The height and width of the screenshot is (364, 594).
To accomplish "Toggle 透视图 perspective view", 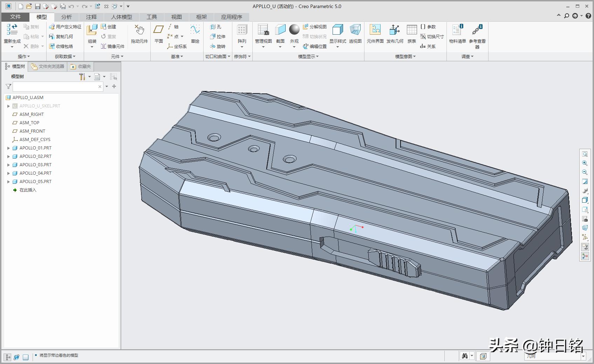I will coord(355,30).
